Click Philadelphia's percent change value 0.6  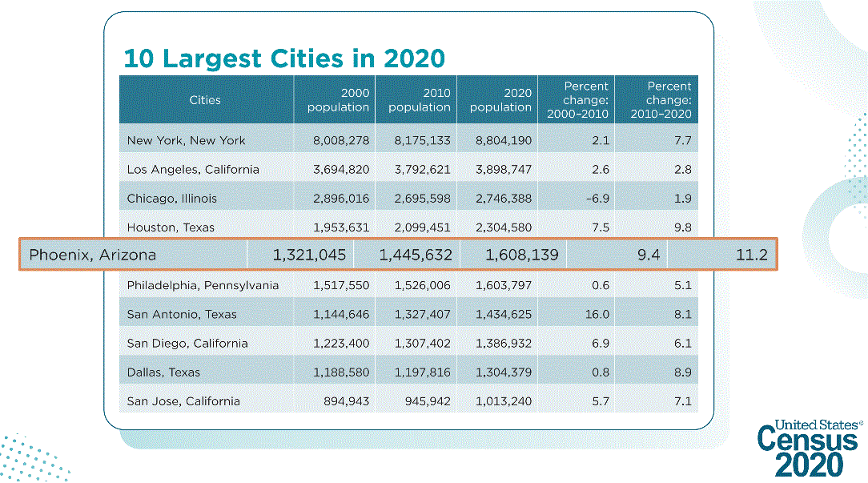click(601, 285)
